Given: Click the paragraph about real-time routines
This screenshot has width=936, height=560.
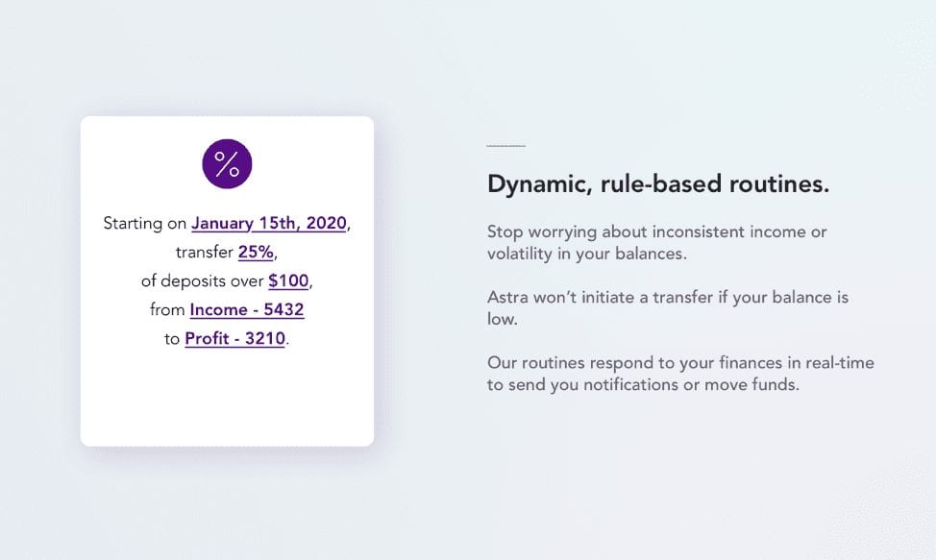Looking at the screenshot, I should tap(680, 373).
